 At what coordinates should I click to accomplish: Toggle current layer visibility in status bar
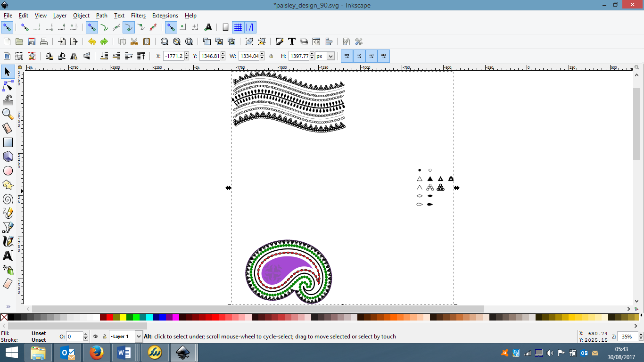pyautogui.click(x=96, y=336)
